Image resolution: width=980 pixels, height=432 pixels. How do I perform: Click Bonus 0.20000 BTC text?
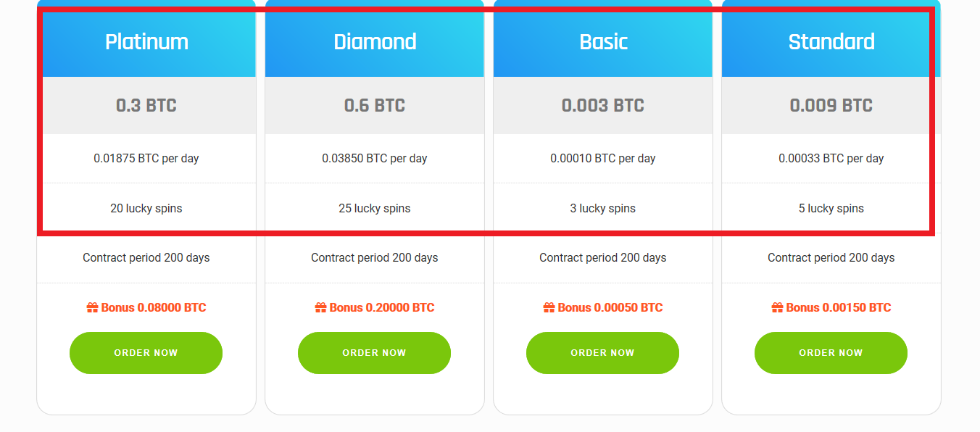point(382,307)
